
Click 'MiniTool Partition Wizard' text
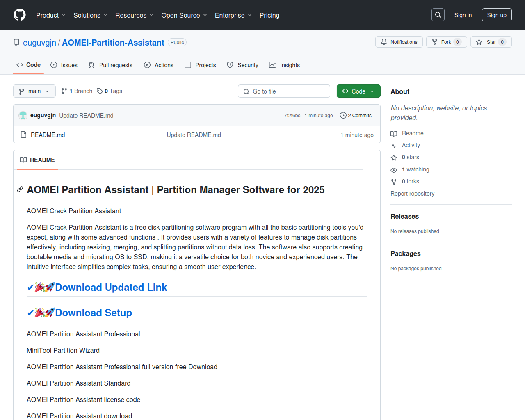pyautogui.click(x=63, y=350)
